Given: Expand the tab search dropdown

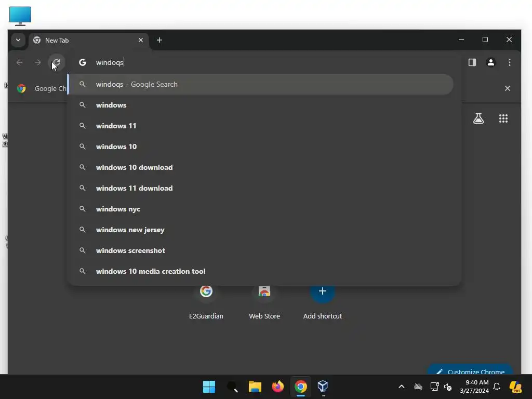Looking at the screenshot, I should [x=18, y=40].
